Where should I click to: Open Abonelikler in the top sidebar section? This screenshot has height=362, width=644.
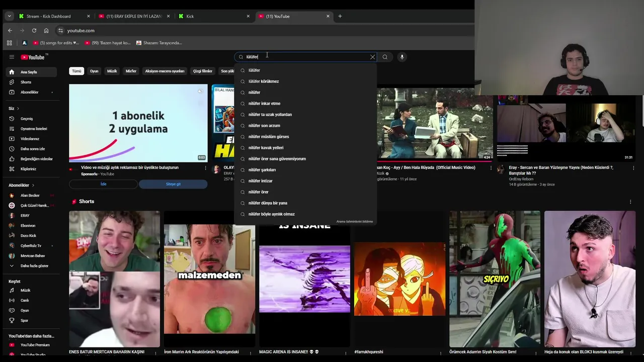(x=32, y=92)
